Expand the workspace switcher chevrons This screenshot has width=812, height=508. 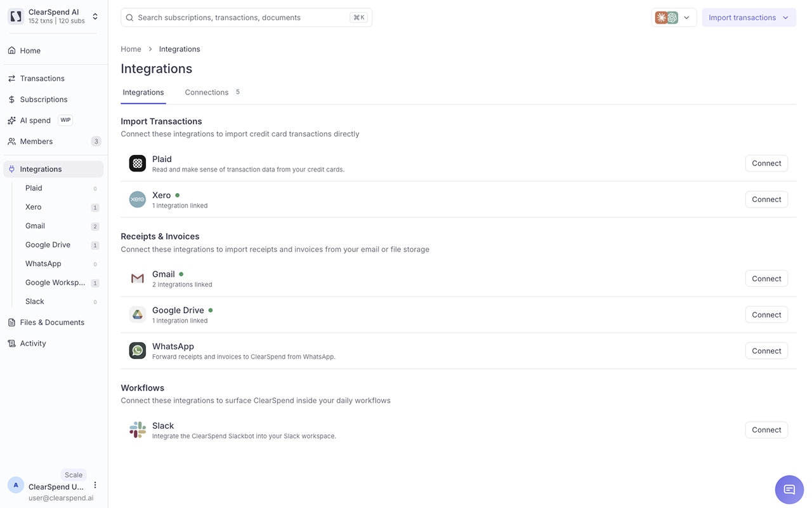click(x=95, y=17)
